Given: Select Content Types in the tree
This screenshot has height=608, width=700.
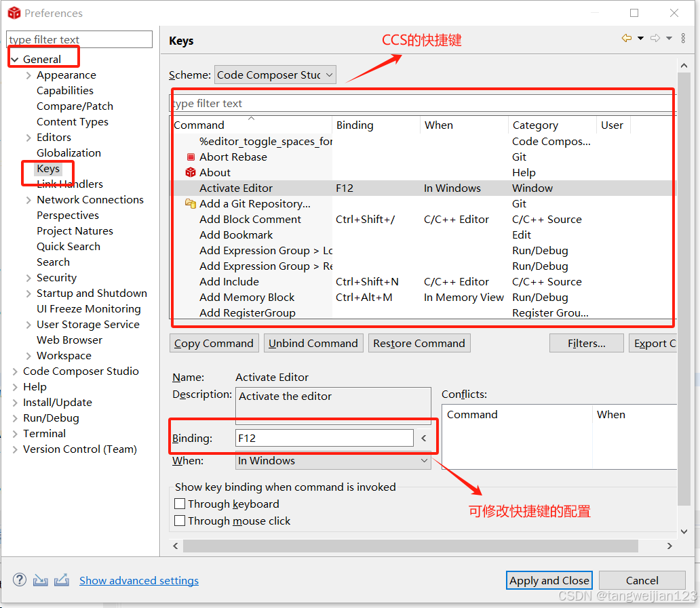Looking at the screenshot, I should (73, 122).
